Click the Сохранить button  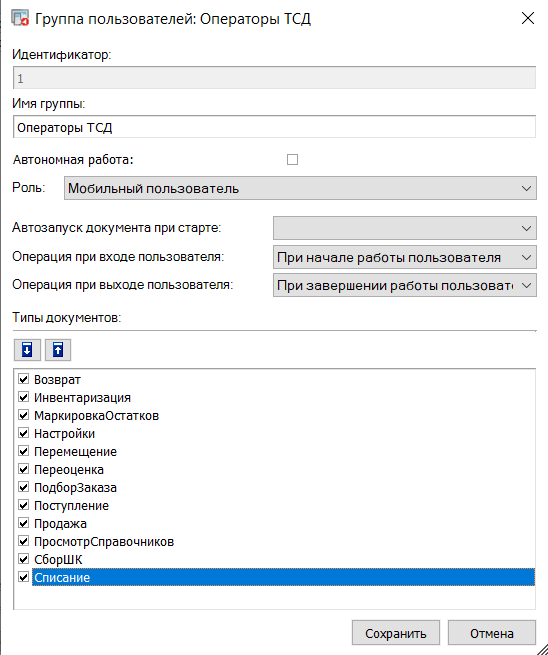pyautogui.click(x=396, y=633)
